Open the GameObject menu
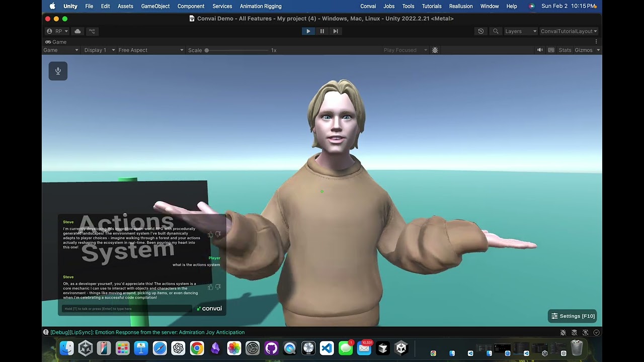 (x=155, y=6)
